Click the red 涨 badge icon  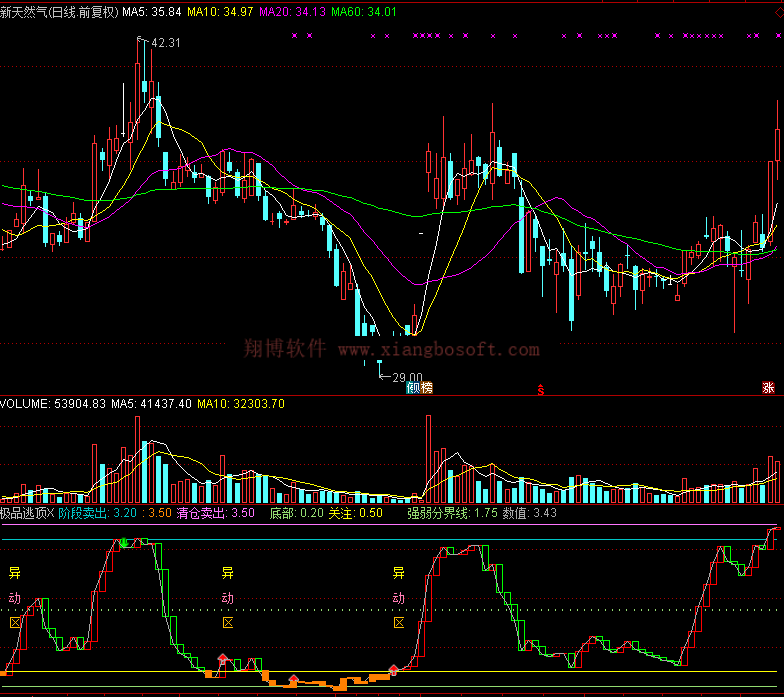(768, 388)
